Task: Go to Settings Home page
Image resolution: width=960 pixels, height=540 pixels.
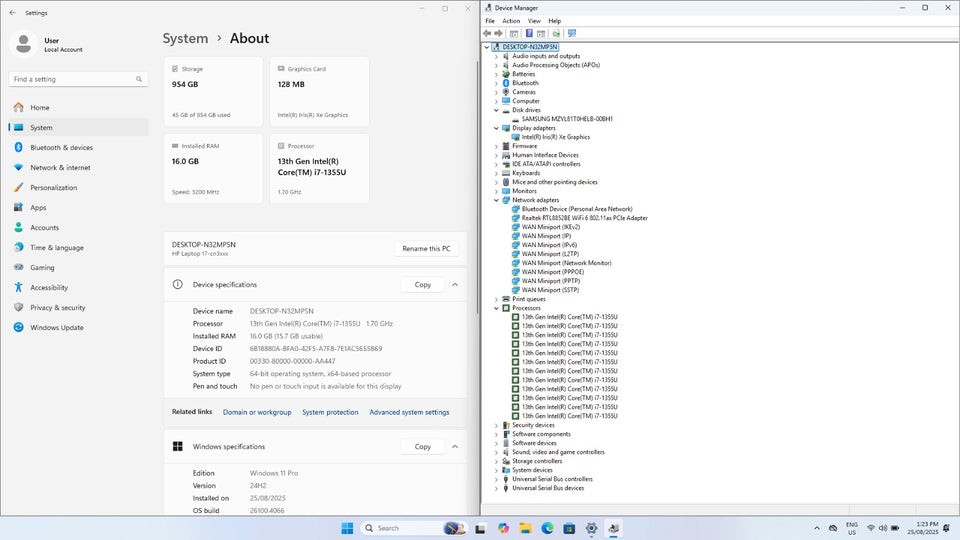Action: (x=78, y=107)
